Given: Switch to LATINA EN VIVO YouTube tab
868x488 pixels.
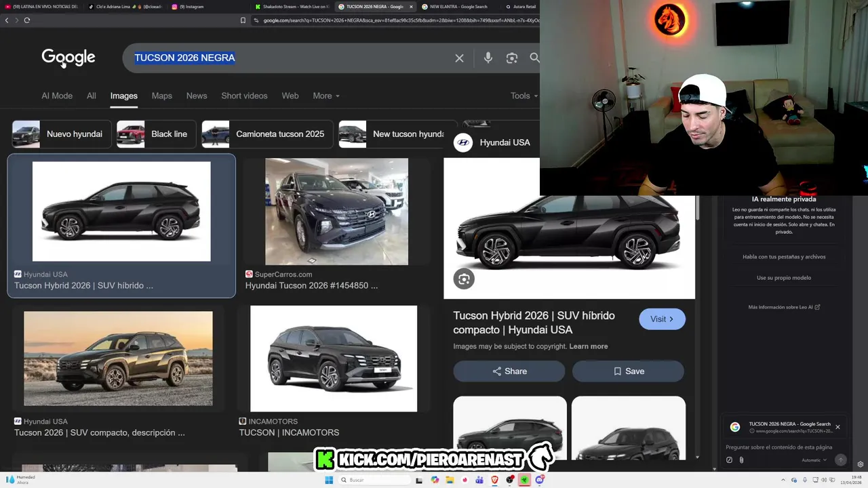Looking at the screenshot, I should pos(41,7).
